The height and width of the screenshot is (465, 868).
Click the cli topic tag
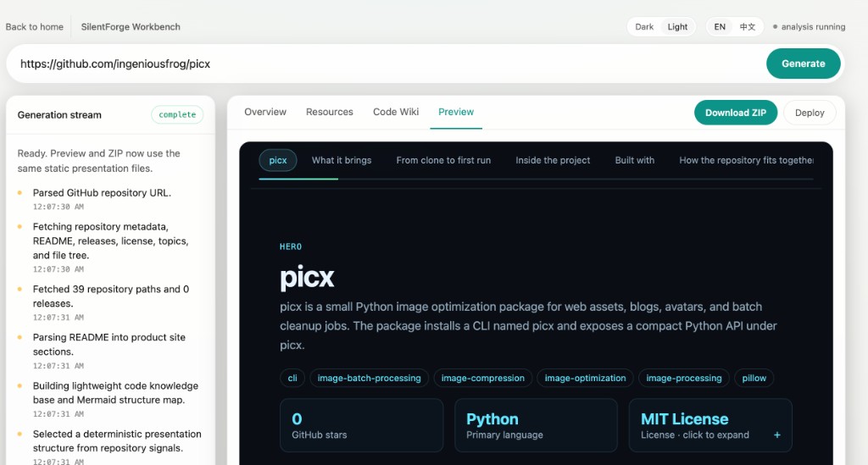tap(292, 379)
